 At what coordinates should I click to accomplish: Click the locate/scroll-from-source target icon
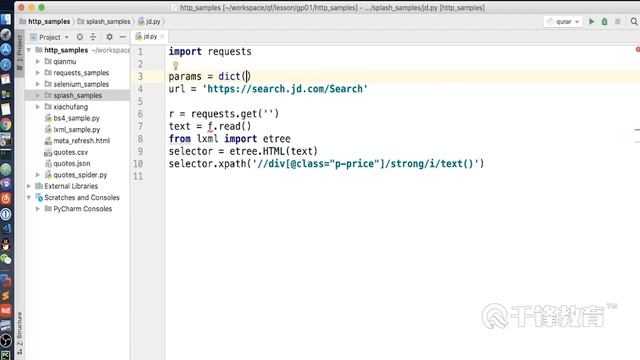click(x=80, y=37)
